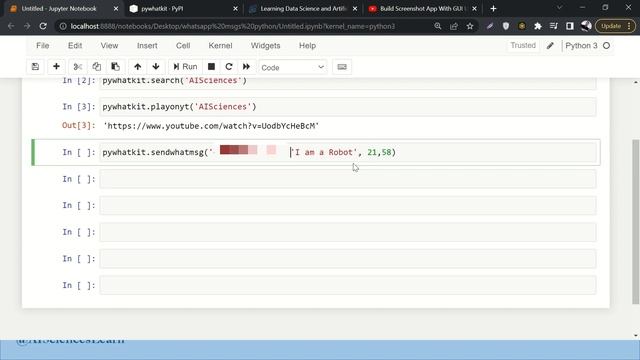Open the browser profile avatar

(586, 26)
